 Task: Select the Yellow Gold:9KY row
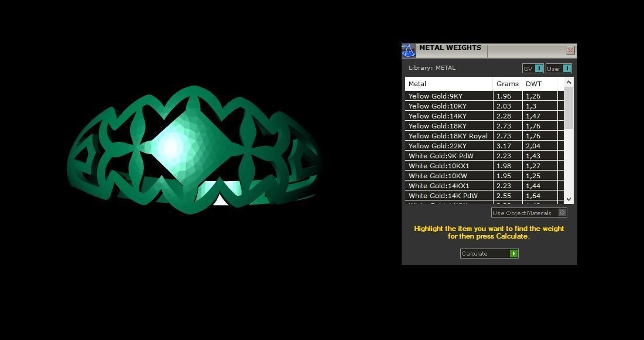click(x=484, y=96)
